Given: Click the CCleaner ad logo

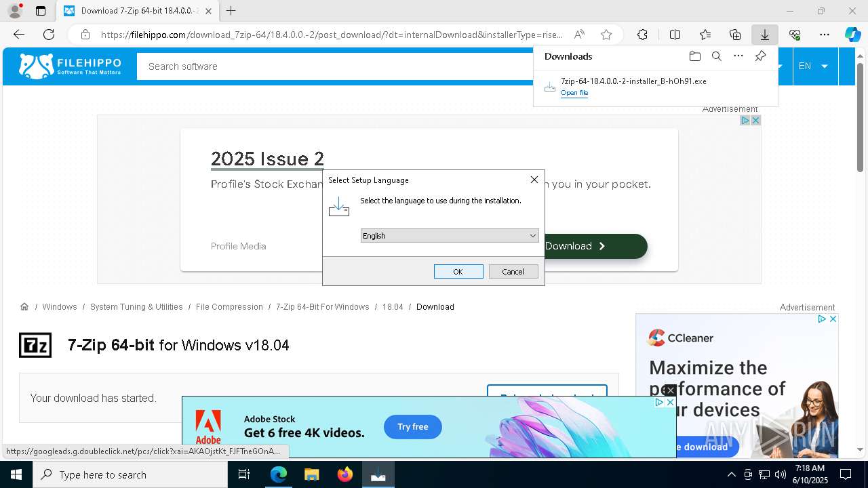Looking at the screenshot, I should click(682, 338).
